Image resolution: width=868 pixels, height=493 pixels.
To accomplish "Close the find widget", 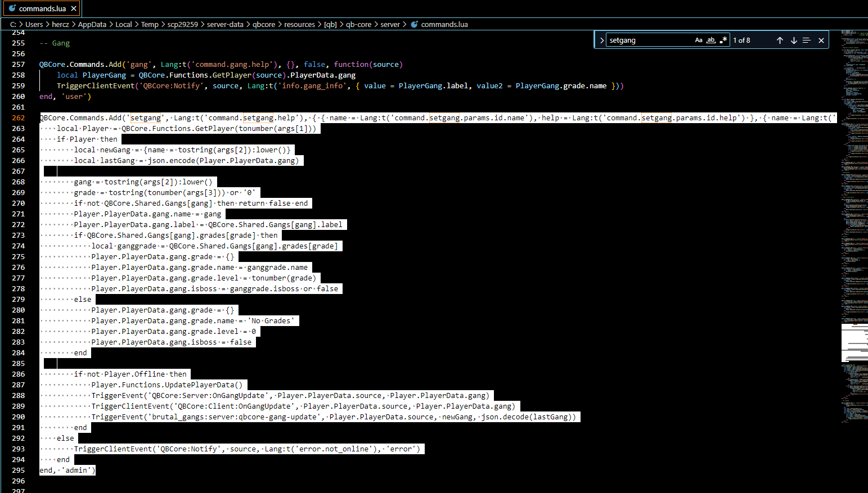I will pos(821,40).
